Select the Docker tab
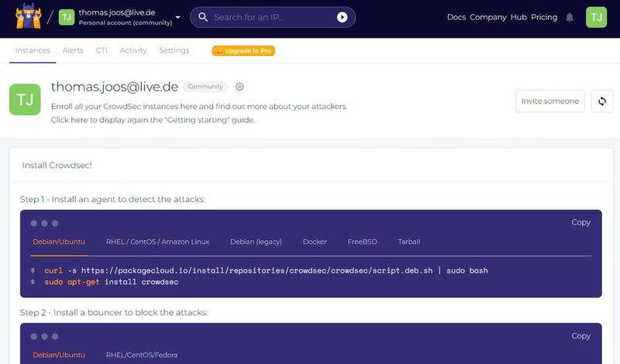 point(315,242)
